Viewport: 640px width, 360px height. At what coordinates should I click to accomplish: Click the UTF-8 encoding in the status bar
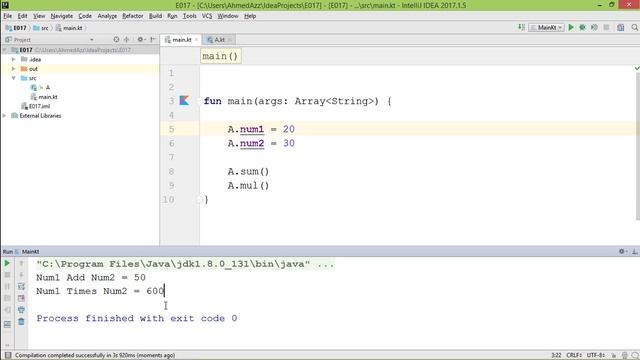pos(596,355)
